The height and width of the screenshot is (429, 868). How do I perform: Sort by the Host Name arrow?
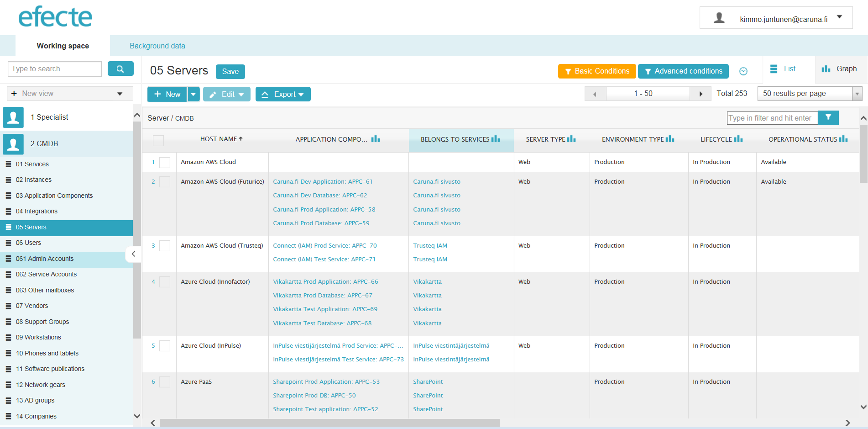(x=241, y=138)
